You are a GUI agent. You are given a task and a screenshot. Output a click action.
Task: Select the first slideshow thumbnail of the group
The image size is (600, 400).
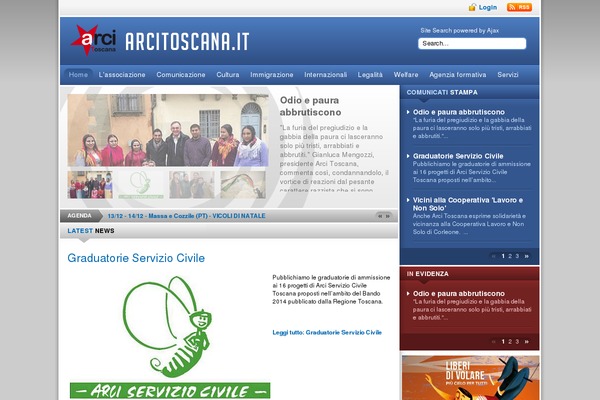coord(90,184)
